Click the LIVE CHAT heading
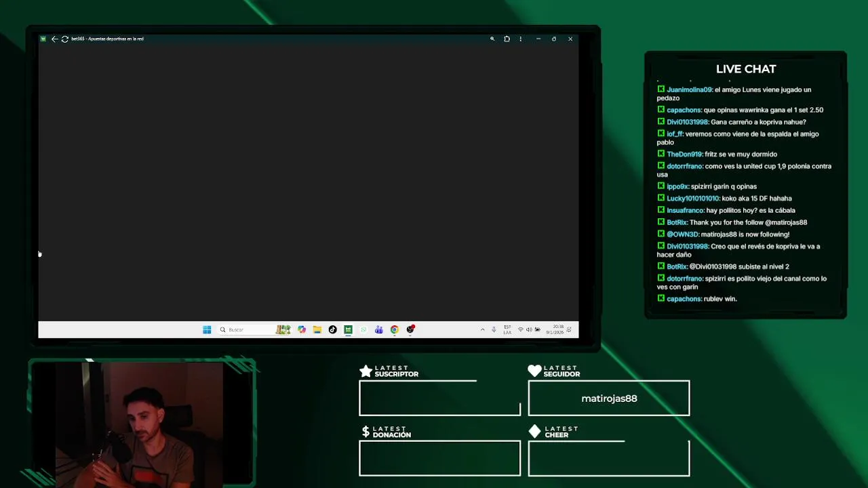This screenshot has height=488, width=868. [x=746, y=68]
